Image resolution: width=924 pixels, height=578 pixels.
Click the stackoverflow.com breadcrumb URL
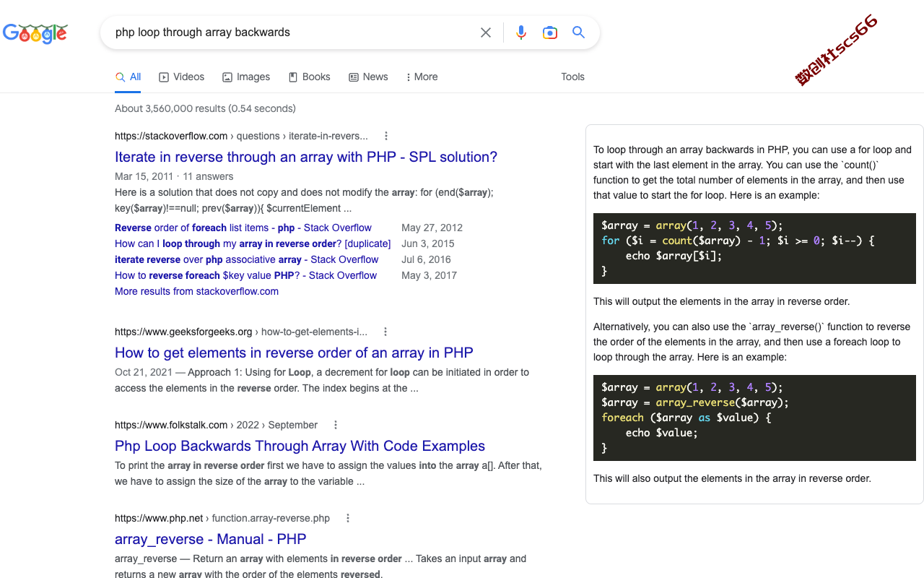pyautogui.click(x=241, y=136)
